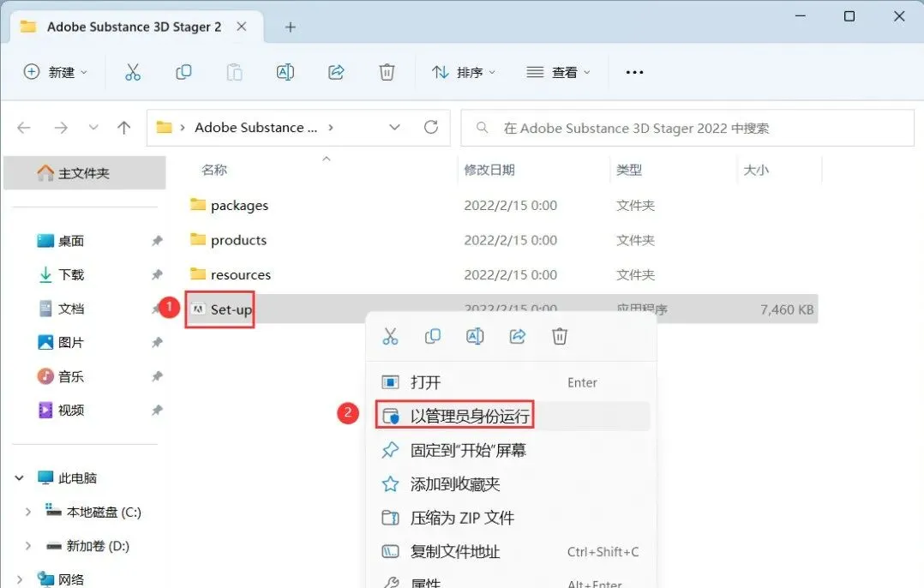Viewport: 924px width, 588px height.
Task: Open the 查看 (View) dropdown
Action: [x=558, y=73]
